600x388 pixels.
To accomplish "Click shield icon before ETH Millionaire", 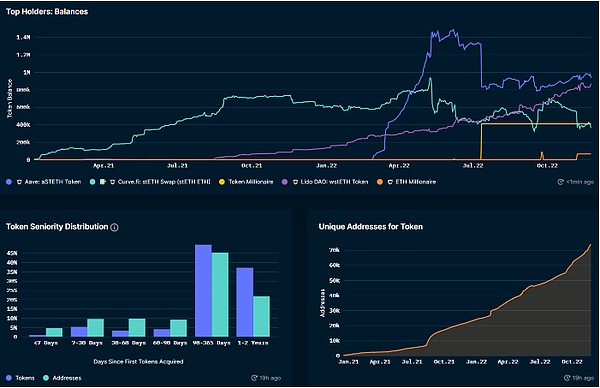I will tap(390, 182).
